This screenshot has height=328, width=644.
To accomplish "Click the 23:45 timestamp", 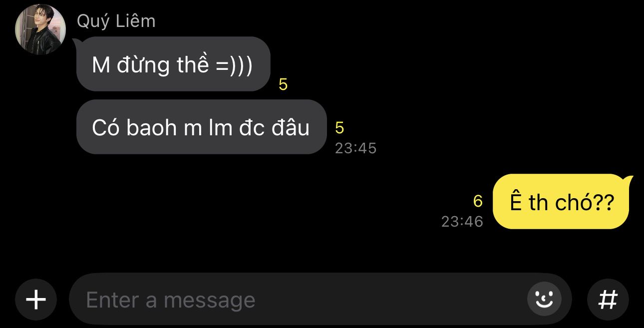I will pyautogui.click(x=355, y=148).
